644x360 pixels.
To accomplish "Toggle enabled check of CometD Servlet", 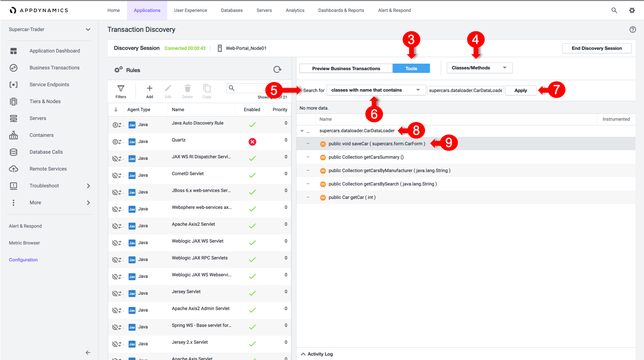I will 252,175.
